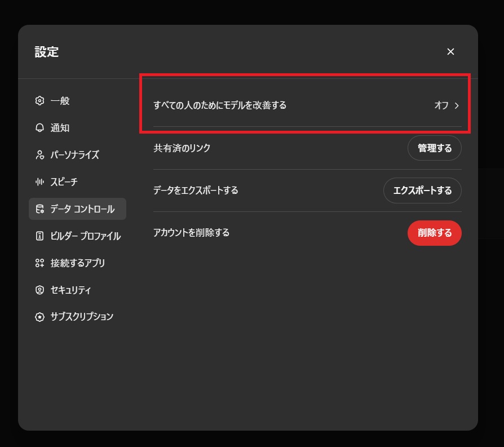Close the 設定 dialog with X

[450, 51]
